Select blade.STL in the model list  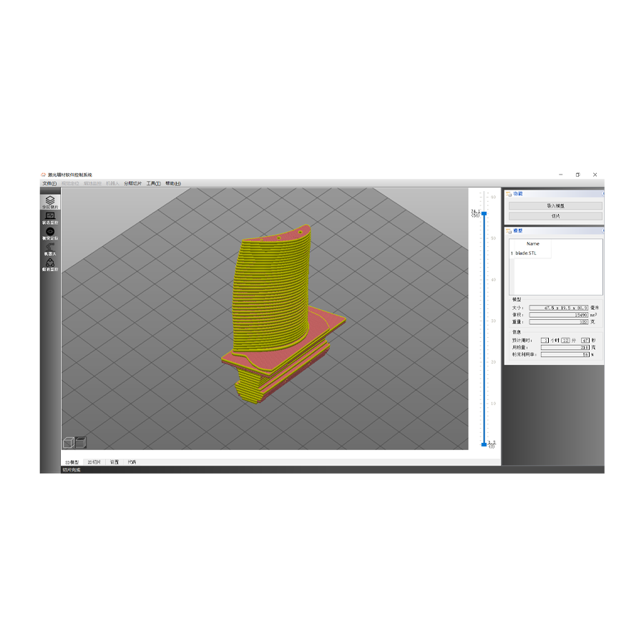[525, 253]
